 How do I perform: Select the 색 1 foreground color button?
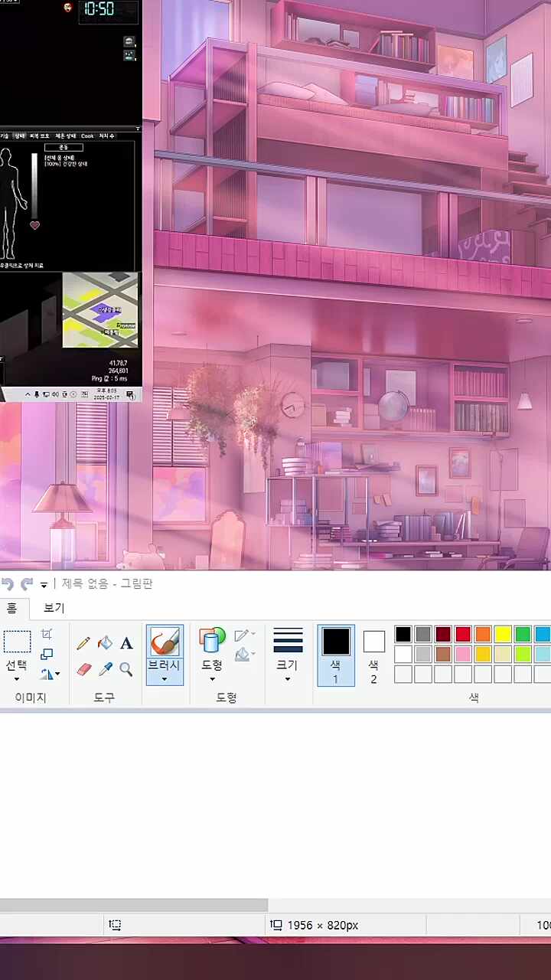pyautogui.click(x=335, y=655)
